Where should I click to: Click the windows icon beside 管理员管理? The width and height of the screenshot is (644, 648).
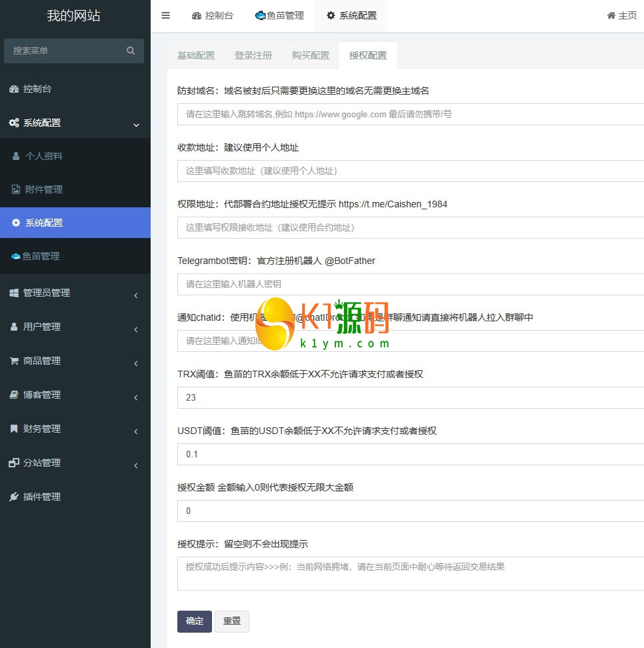(14, 293)
